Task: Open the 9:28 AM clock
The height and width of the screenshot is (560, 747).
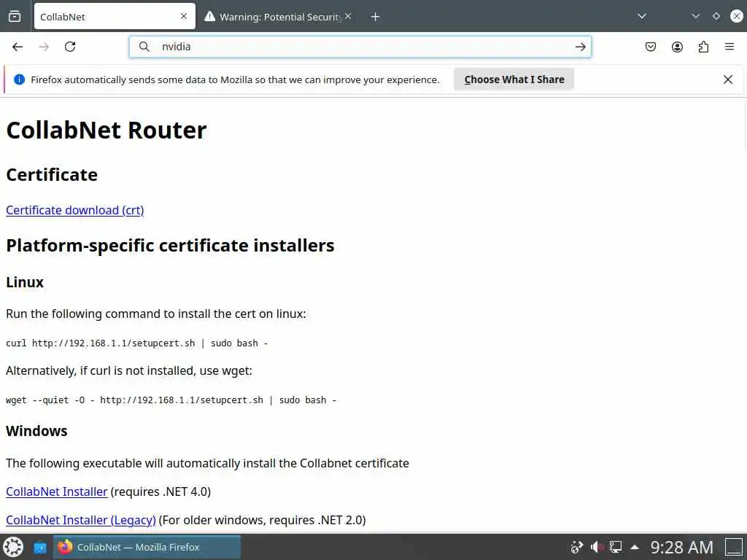Action: click(x=682, y=547)
